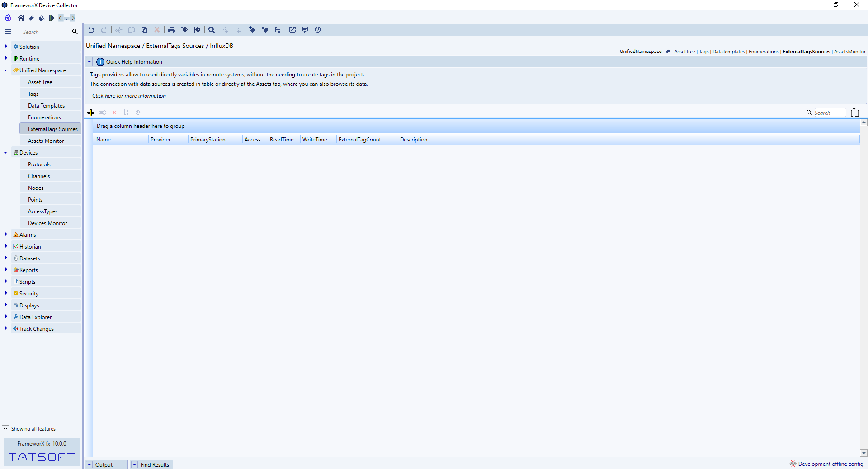Open the DataTemplates tab at top right
The width and height of the screenshot is (868, 469).
(x=728, y=52)
